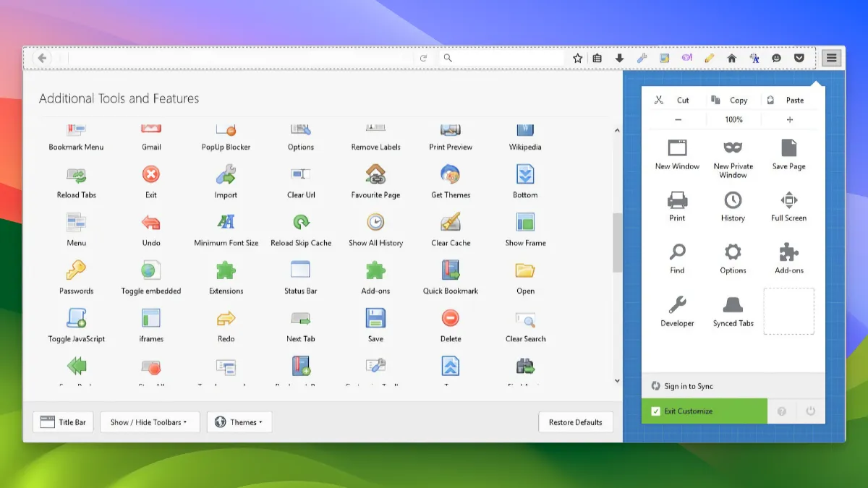The width and height of the screenshot is (868, 488).
Task: Click the zoom in plus button
Action: (x=789, y=119)
